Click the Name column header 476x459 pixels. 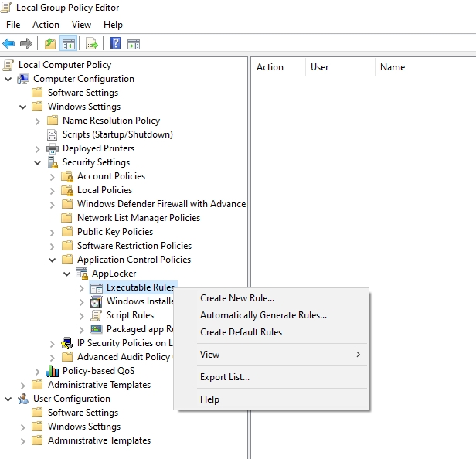coord(393,67)
